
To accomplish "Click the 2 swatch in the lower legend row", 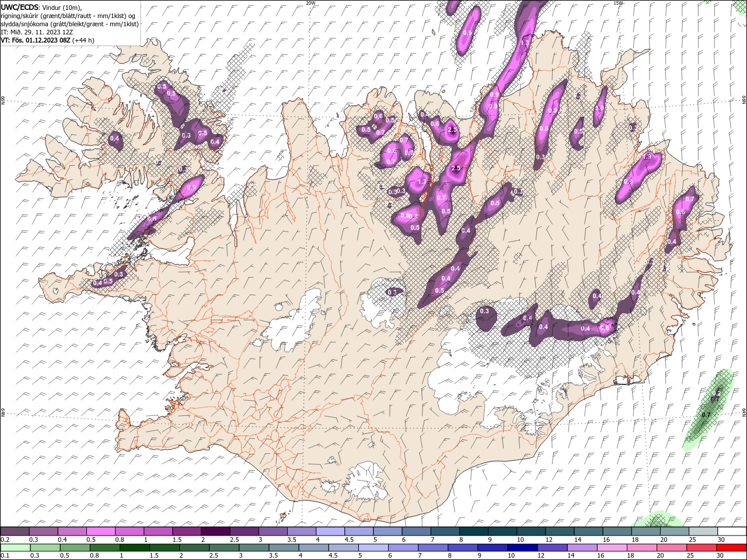I will click(194, 548).
